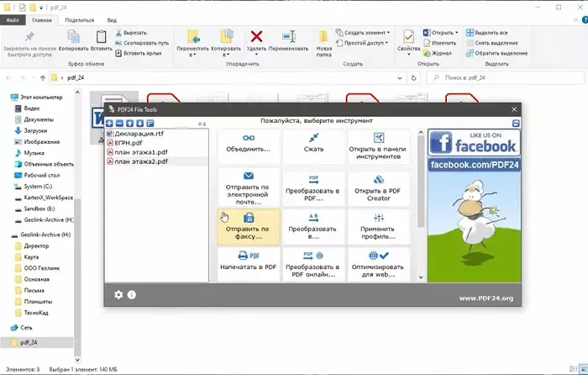Add a file with the plus icon in PDF24

pyautogui.click(x=109, y=123)
